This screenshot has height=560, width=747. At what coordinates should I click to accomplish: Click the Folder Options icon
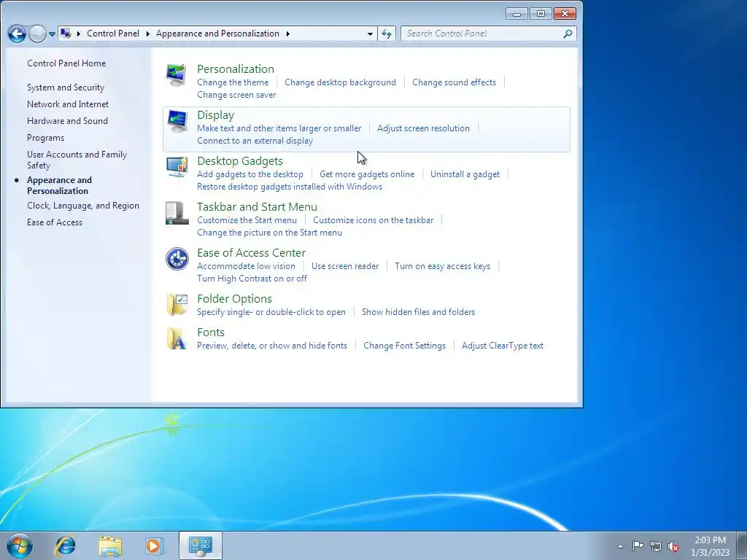tap(177, 305)
